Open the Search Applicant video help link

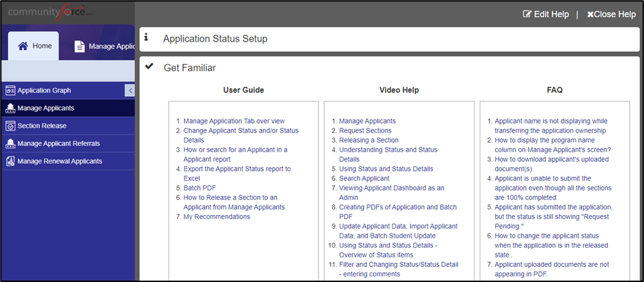pos(364,178)
